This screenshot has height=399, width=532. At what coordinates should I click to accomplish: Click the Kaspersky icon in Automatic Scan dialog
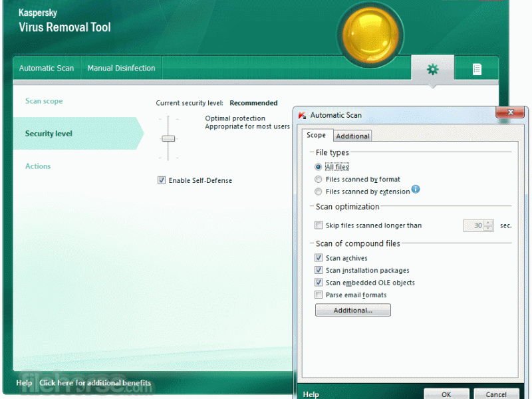pyautogui.click(x=302, y=115)
